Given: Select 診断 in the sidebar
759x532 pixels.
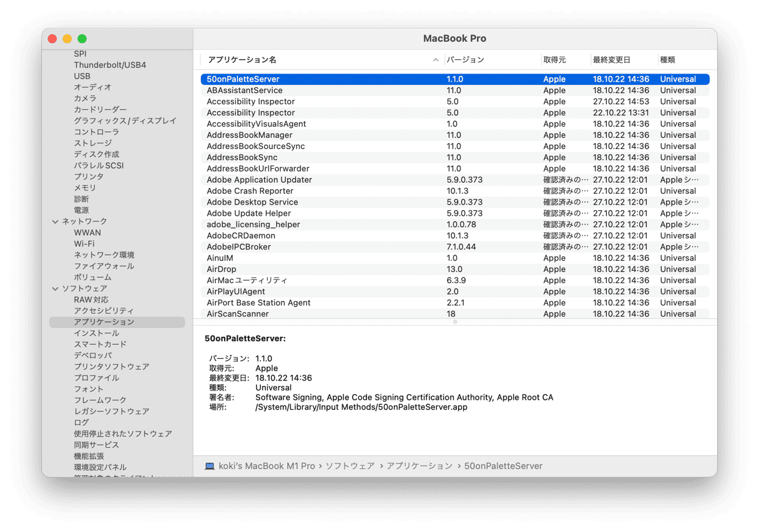Looking at the screenshot, I should click(x=81, y=200).
